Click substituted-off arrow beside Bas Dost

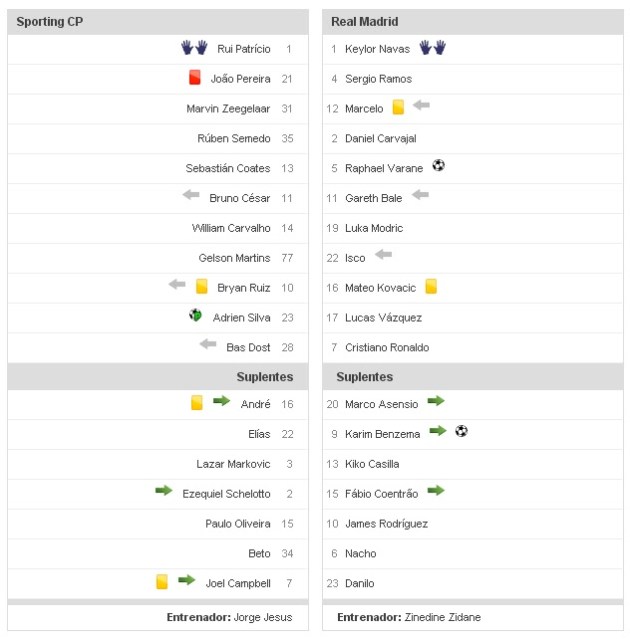[x=208, y=345]
